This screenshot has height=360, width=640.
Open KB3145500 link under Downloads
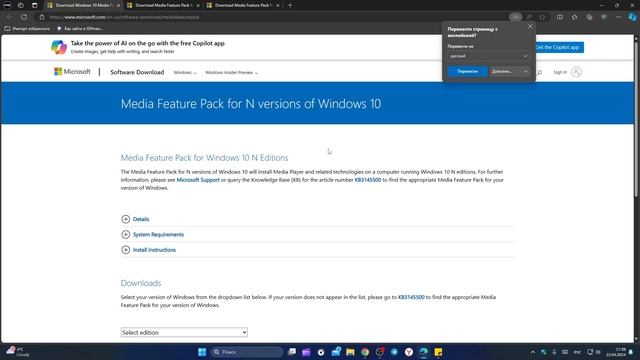(x=411, y=298)
